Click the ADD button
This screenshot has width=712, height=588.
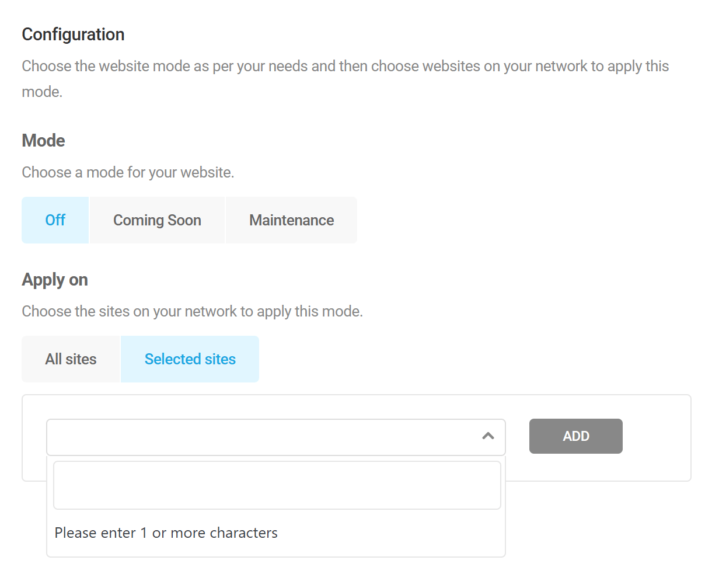point(575,436)
